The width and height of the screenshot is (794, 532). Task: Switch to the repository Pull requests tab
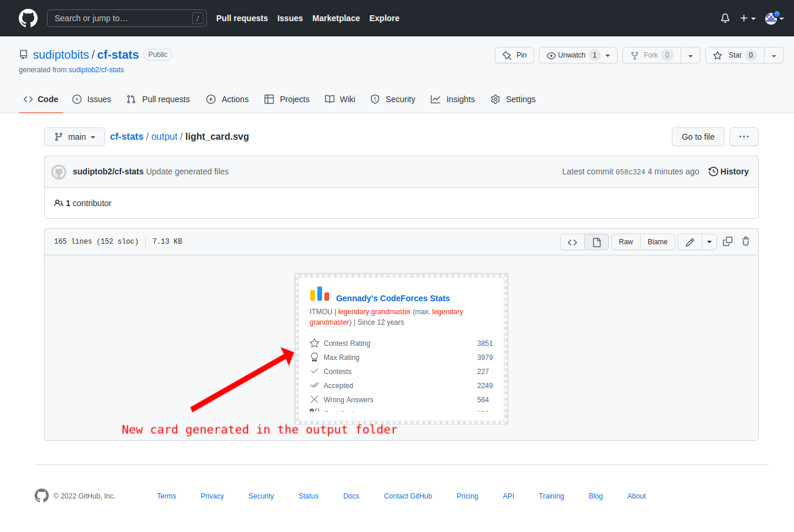coord(158,99)
